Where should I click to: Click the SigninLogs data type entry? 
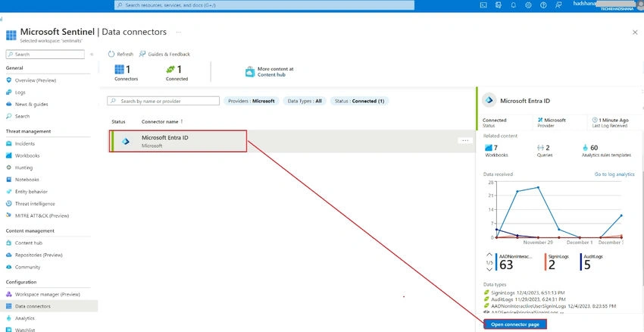click(x=524, y=293)
